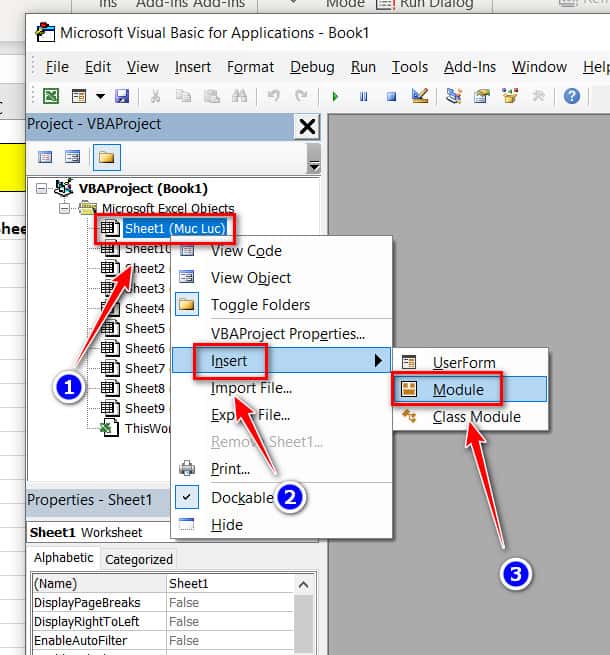This screenshot has width=610, height=655.
Task: Select Sheet1 (Muc Luc) in project tree
Action: coord(175,228)
